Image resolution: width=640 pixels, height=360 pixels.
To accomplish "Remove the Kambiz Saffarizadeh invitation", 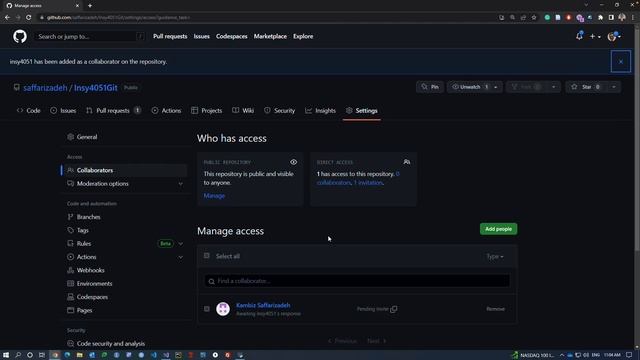I will (x=495, y=309).
